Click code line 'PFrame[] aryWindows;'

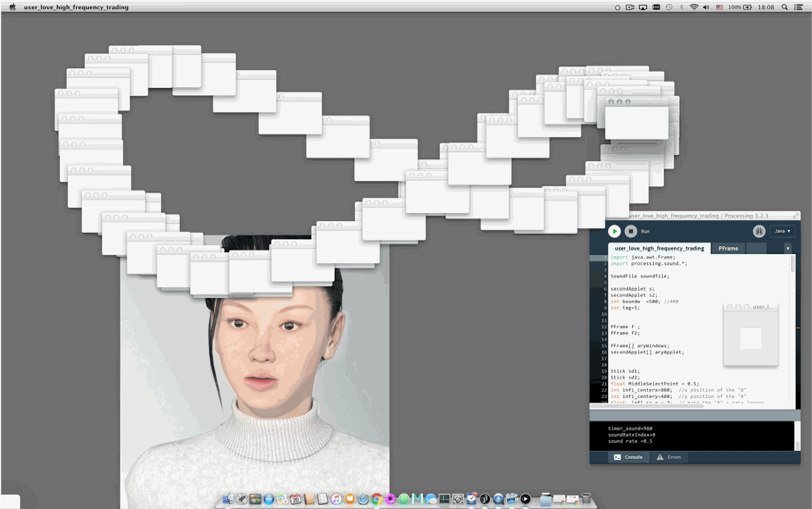pos(640,345)
